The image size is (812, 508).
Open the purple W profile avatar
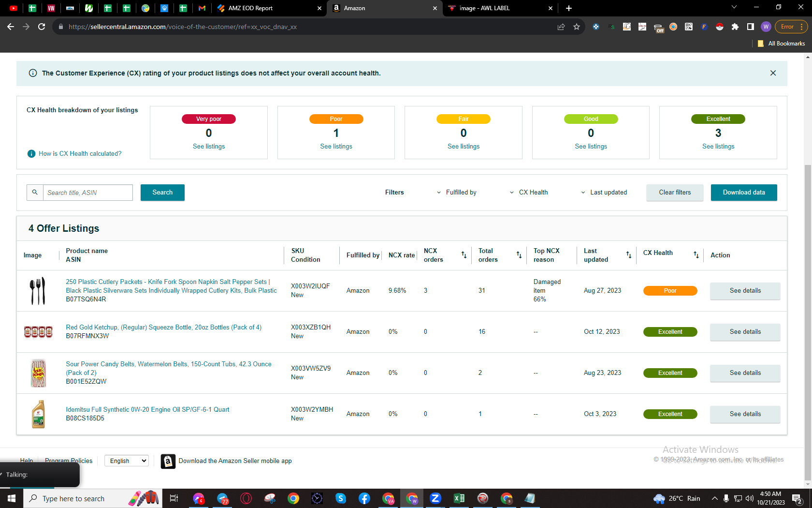pyautogui.click(x=766, y=27)
